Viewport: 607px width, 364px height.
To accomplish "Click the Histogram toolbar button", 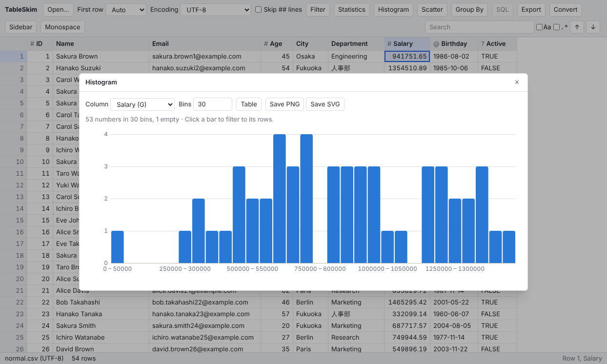I will [393, 10].
